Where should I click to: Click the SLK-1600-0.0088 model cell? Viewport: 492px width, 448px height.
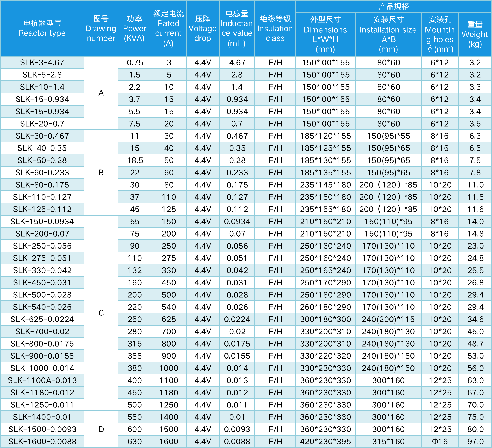[42, 441]
